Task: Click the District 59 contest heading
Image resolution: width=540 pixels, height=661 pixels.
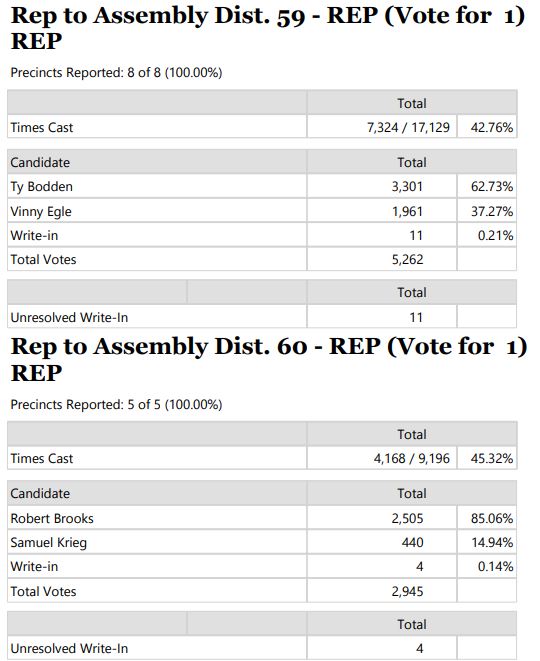Action: [x=268, y=28]
